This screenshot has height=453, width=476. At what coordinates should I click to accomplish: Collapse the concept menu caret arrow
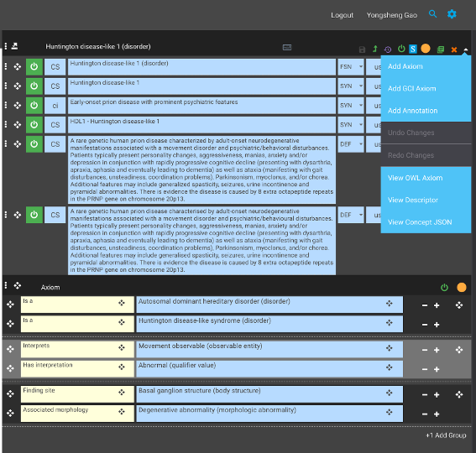[x=466, y=49]
